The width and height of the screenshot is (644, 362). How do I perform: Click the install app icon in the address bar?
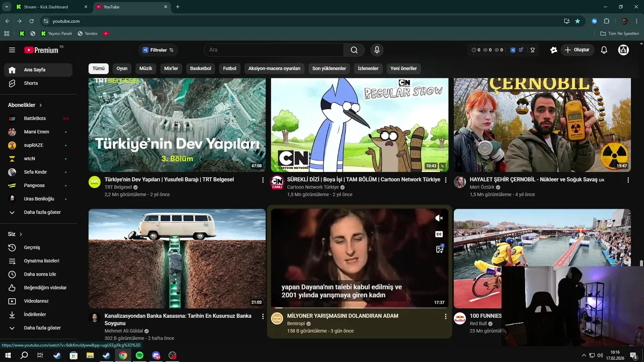pos(567,21)
